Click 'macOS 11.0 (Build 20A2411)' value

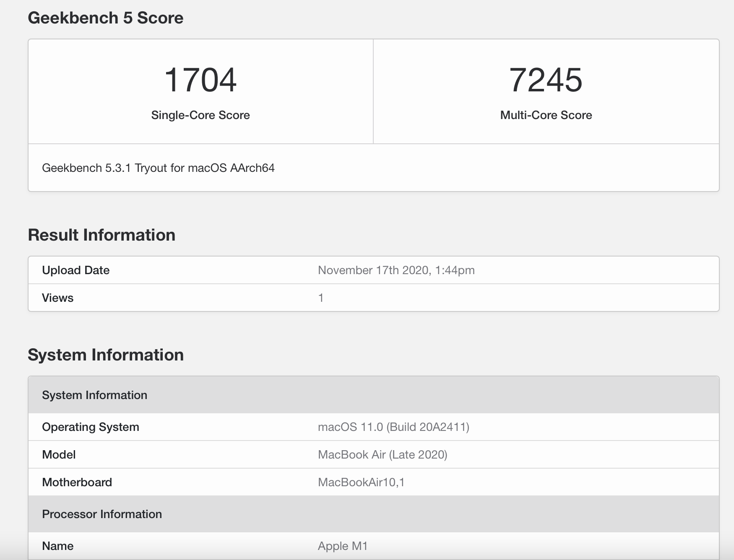pyautogui.click(x=394, y=427)
